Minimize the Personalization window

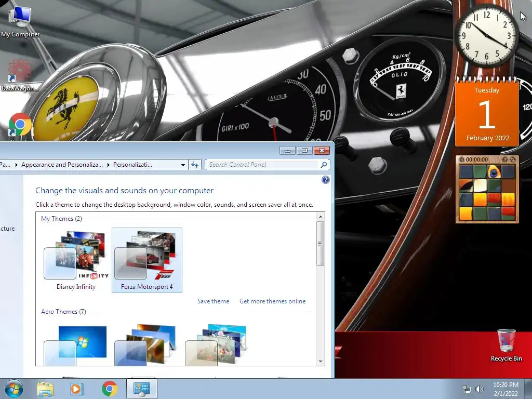[288, 150]
